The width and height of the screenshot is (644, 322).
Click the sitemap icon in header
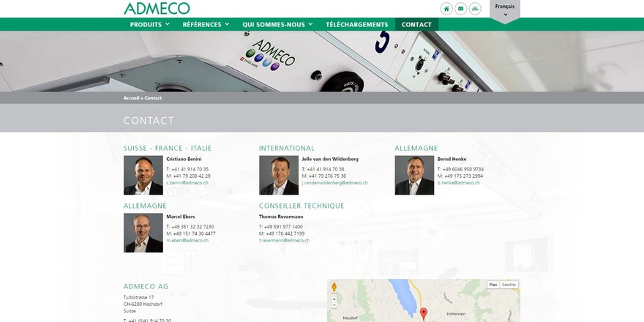475,9
